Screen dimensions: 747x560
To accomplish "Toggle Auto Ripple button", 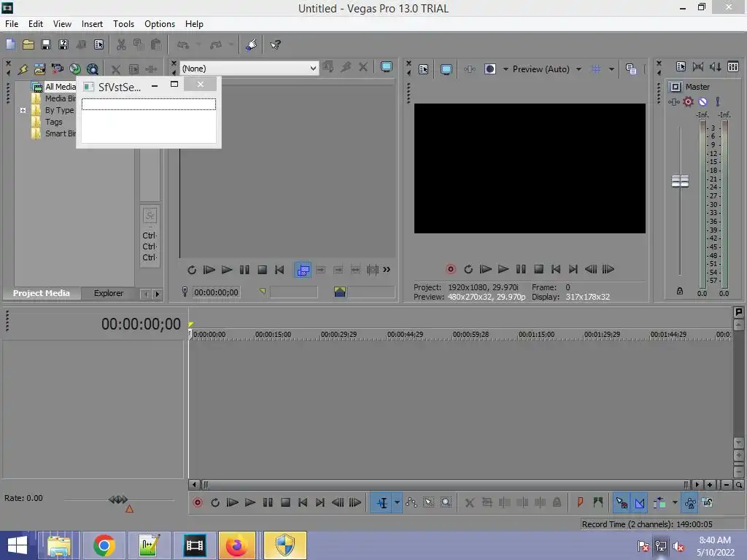I will coord(659,502).
